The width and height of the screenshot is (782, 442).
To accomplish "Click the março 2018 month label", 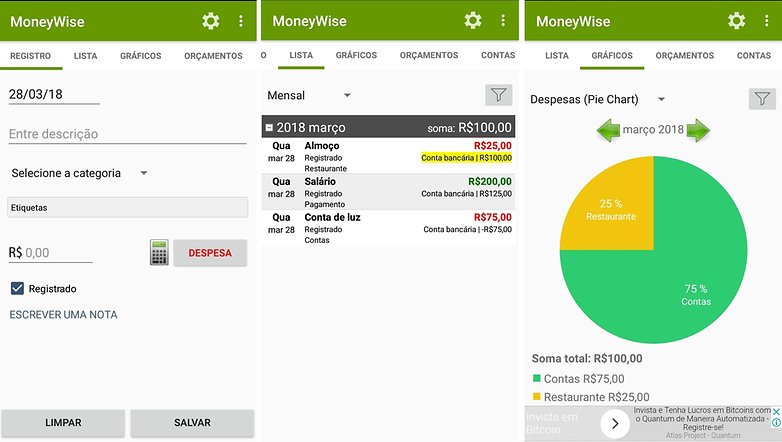I will (653, 130).
